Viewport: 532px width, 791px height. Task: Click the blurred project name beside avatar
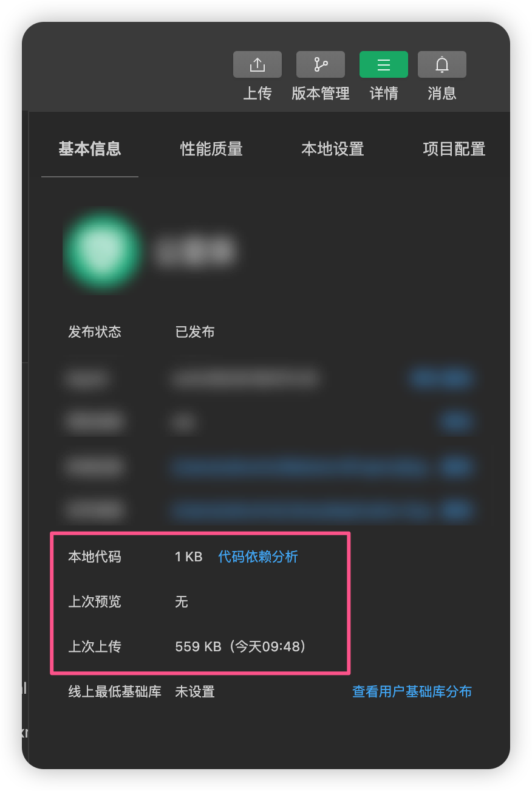pyautogui.click(x=194, y=251)
